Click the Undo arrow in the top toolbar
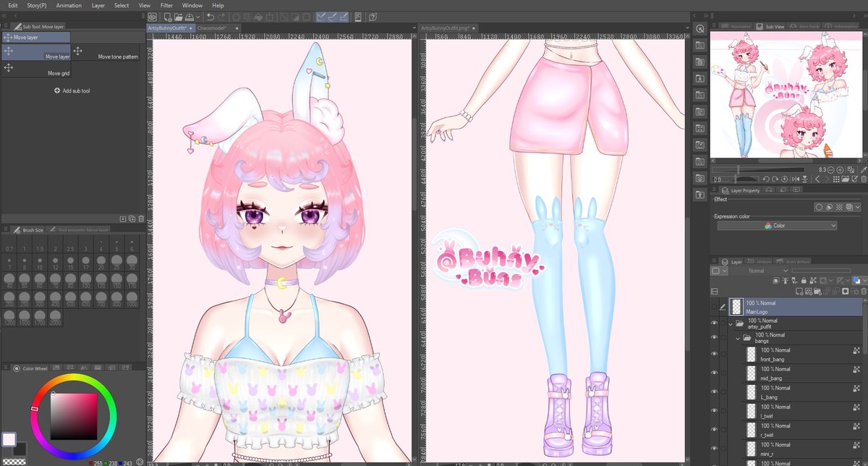 tap(210, 17)
